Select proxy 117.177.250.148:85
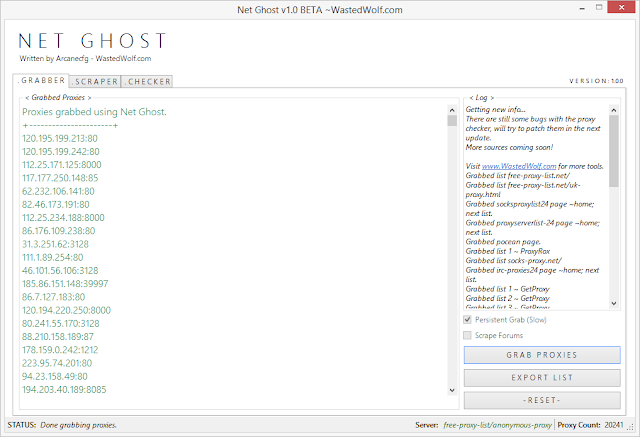Screen dimensions: 640x437 60,178
